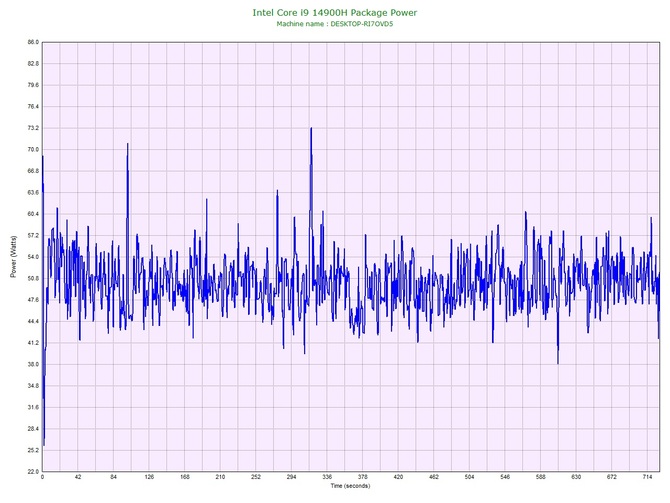Select the 54.0 y-axis value

pos(33,257)
